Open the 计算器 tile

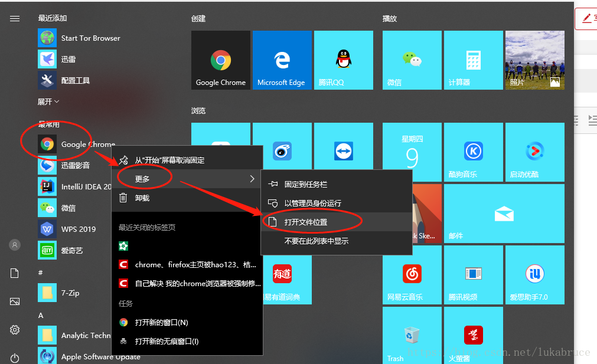pyautogui.click(x=473, y=60)
